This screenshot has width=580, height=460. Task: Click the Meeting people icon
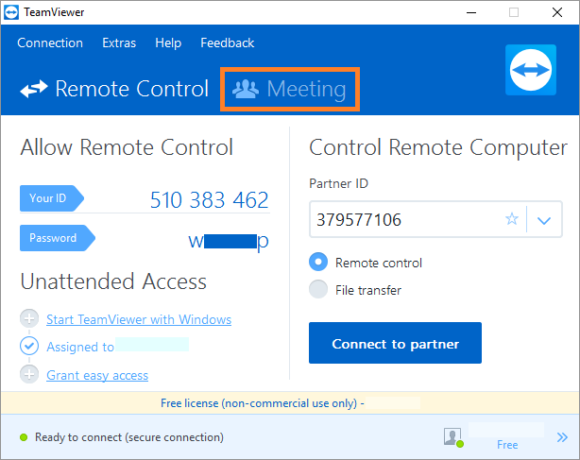[x=246, y=89]
